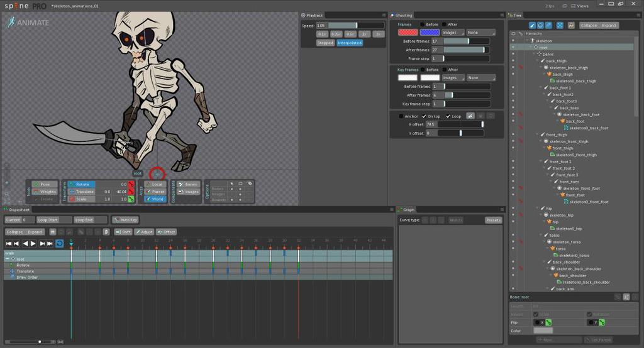The image size is (644, 348).
Task: Toggle visibility dot of pelvis row
Action: click(x=513, y=54)
